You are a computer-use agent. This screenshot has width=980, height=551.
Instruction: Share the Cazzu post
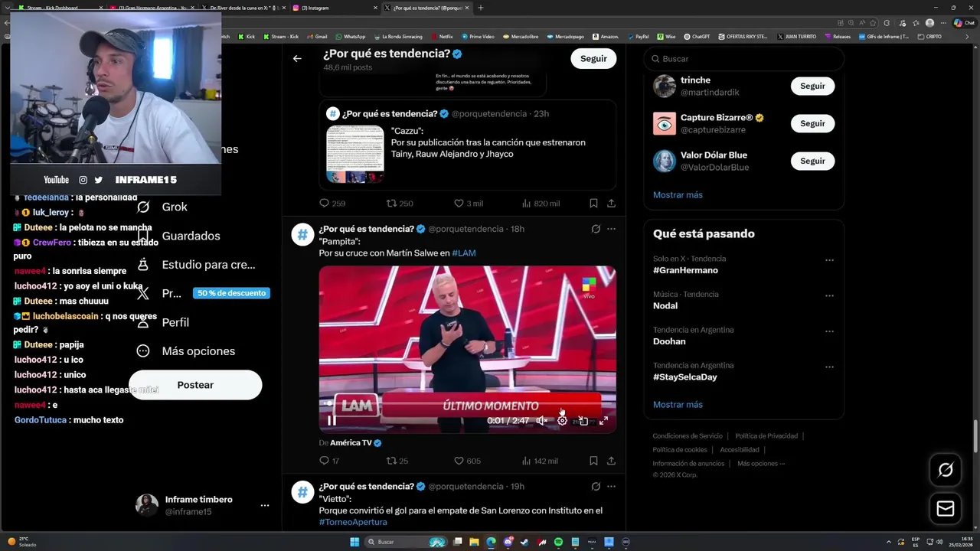[x=611, y=204]
